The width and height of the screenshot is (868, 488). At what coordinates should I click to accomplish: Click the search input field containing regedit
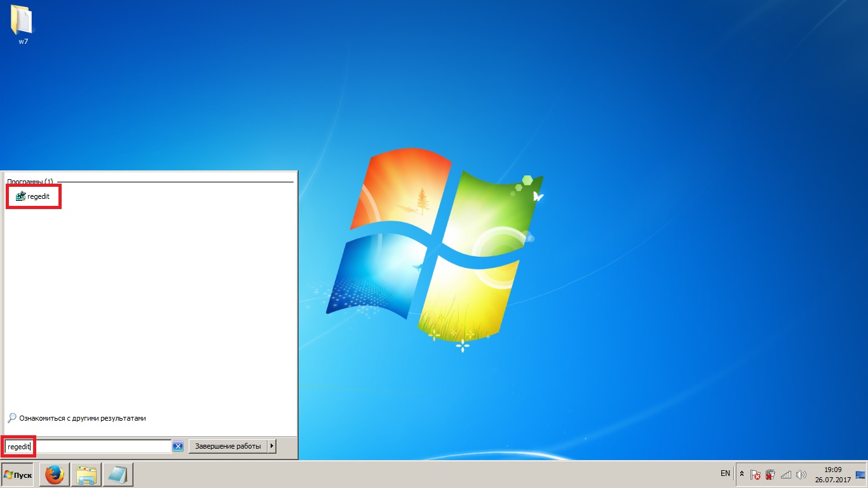coord(88,447)
